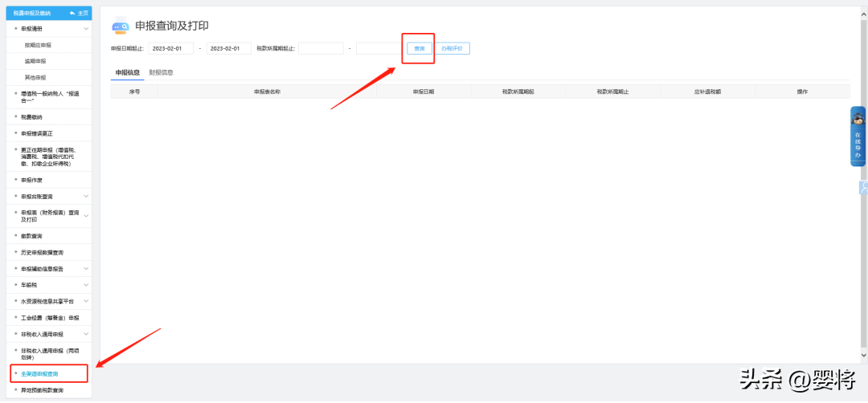The height and width of the screenshot is (403, 868).
Task: Click the 申报日期 start date field
Action: [x=171, y=49]
